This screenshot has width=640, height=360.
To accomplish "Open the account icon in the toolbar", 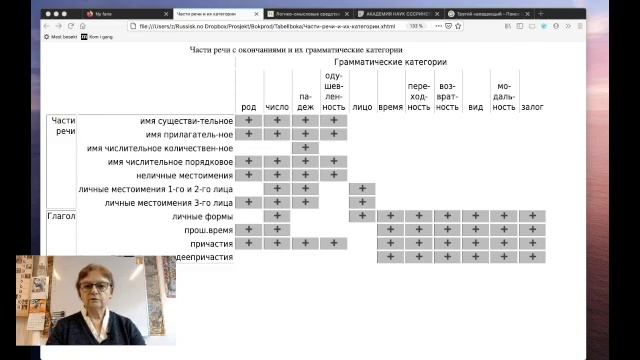I will pos(556,26).
